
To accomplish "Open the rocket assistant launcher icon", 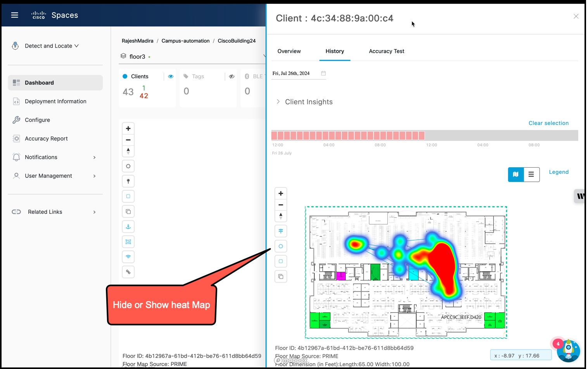I will point(568,350).
